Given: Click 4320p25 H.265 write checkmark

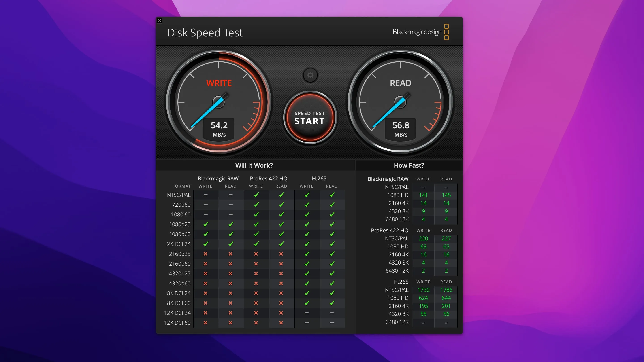Looking at the screenshot, I should click(307, 273).
